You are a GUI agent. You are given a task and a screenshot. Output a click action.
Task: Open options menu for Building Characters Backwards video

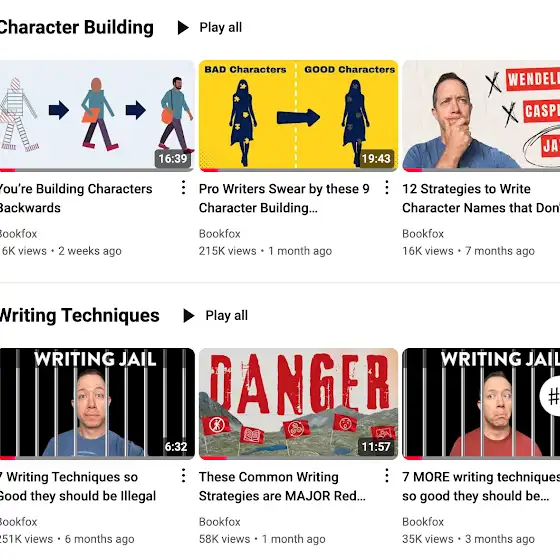pos(183,188)
